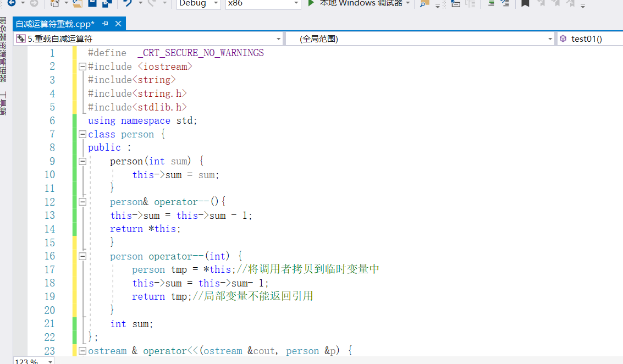Collapse the person(int sum) constructor at line 9
Screen dimensions: 623x364
82,161
